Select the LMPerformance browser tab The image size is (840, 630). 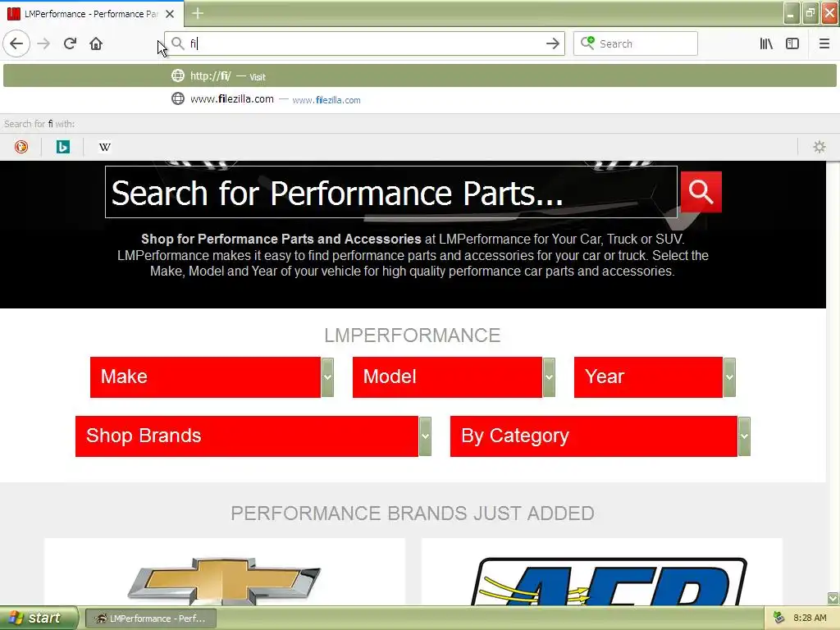(92, 14)
